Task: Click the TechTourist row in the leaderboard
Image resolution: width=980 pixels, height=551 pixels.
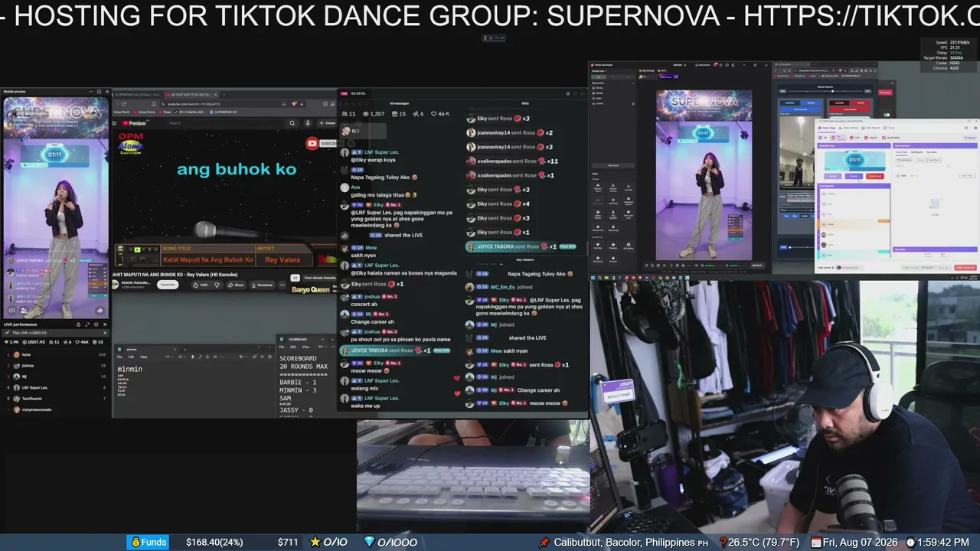Action: tap(57, 399)
